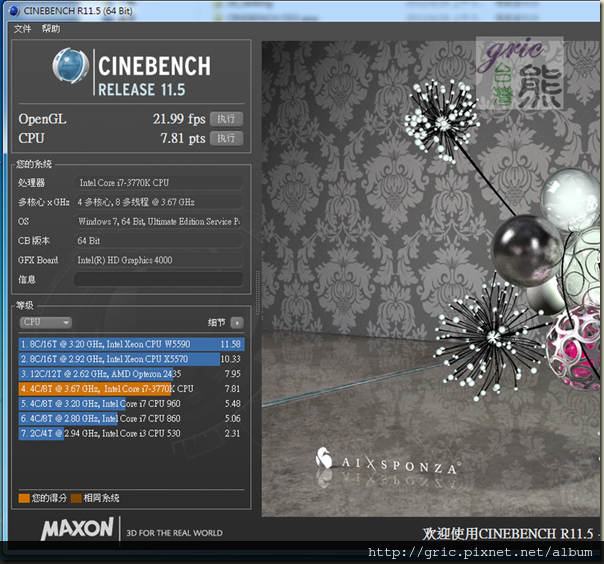Screen dimensions: 604x564
Task: Click the vertical panel splitter handle
Action: click(257, 293)
